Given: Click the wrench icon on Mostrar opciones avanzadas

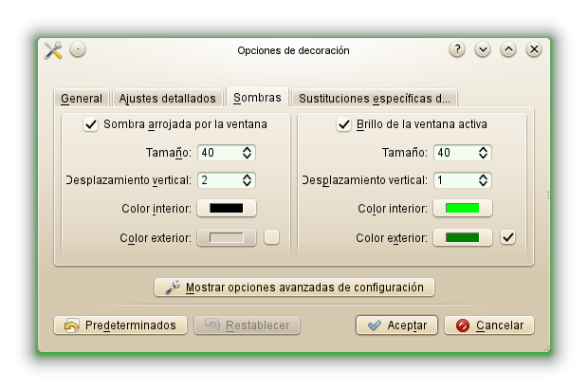Looking at the screenshot, I should [x=172, y=287].
